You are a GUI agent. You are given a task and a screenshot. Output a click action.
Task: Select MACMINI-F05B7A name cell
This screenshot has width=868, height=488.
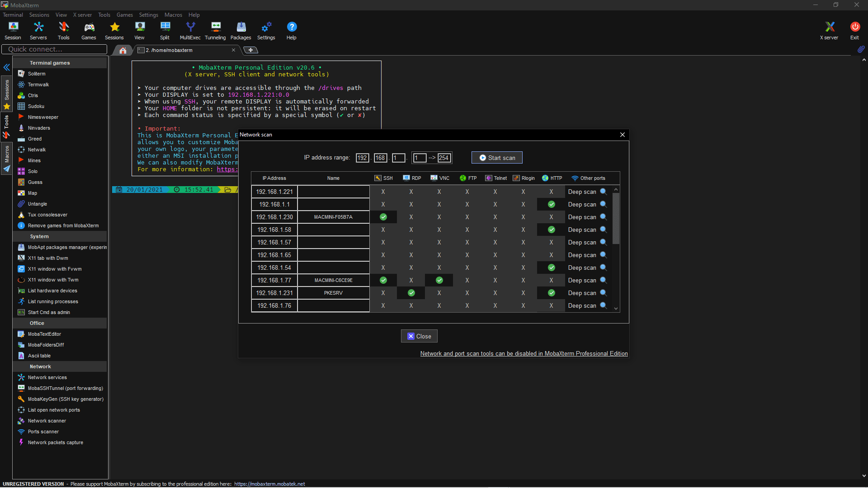(x=333, y=217)
